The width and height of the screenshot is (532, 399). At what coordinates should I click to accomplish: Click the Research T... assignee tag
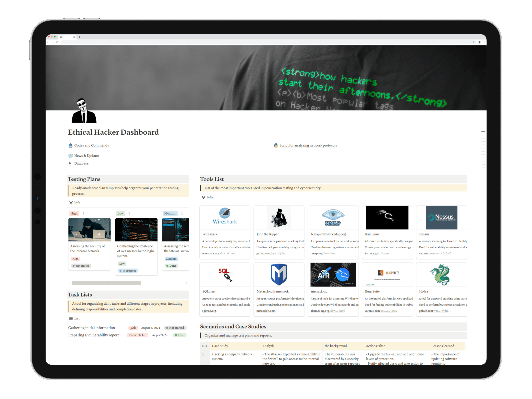[137, 335]
